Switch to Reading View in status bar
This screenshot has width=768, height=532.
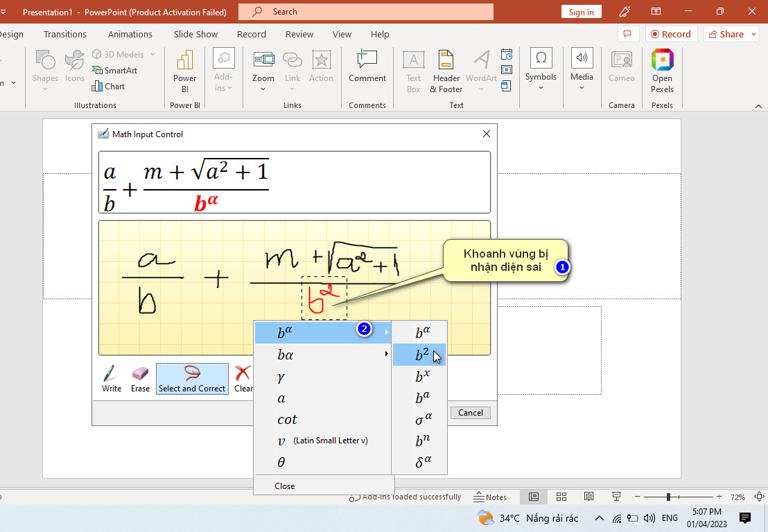[x=588, y=497]
